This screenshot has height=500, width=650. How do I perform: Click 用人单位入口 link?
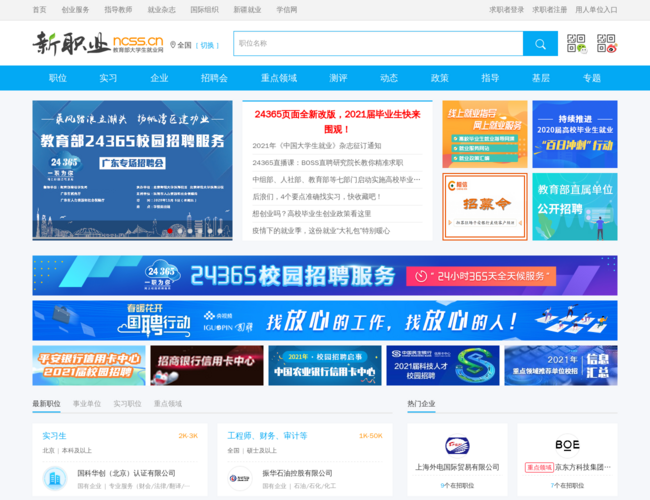596,10
